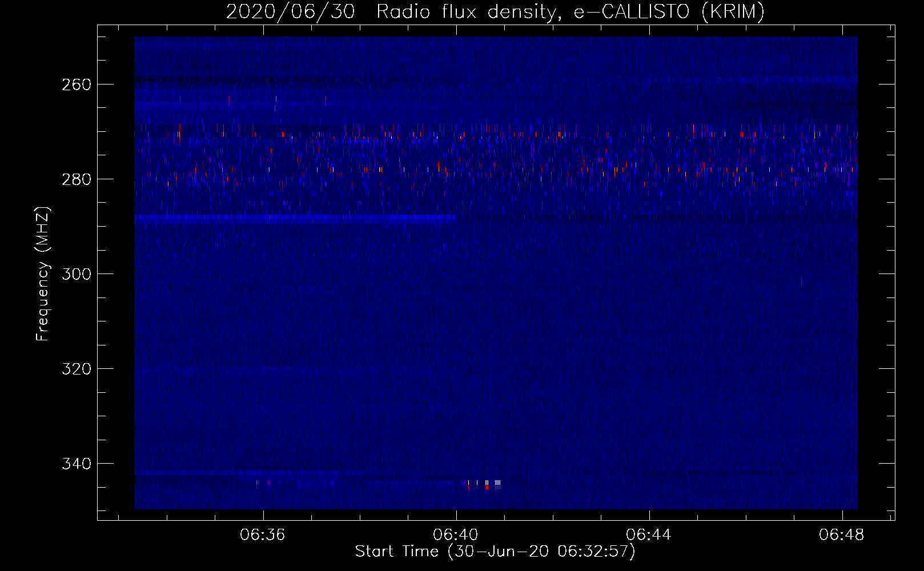Select the 280 frequency tick label
The height and width of the screenshot is (571, 924).
pyautogui.click(x=77, y=179)
